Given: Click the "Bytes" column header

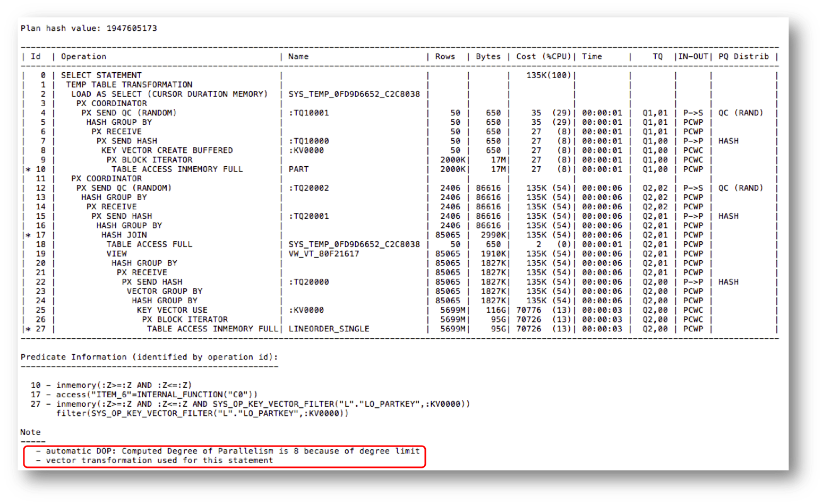Looking at the screenshot, I should point(488,56).
